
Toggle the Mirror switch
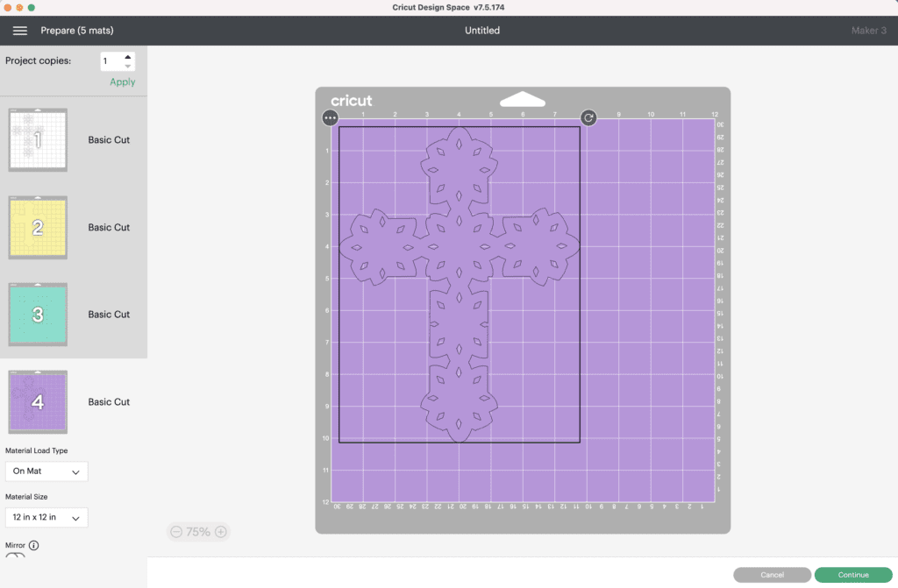16,556
